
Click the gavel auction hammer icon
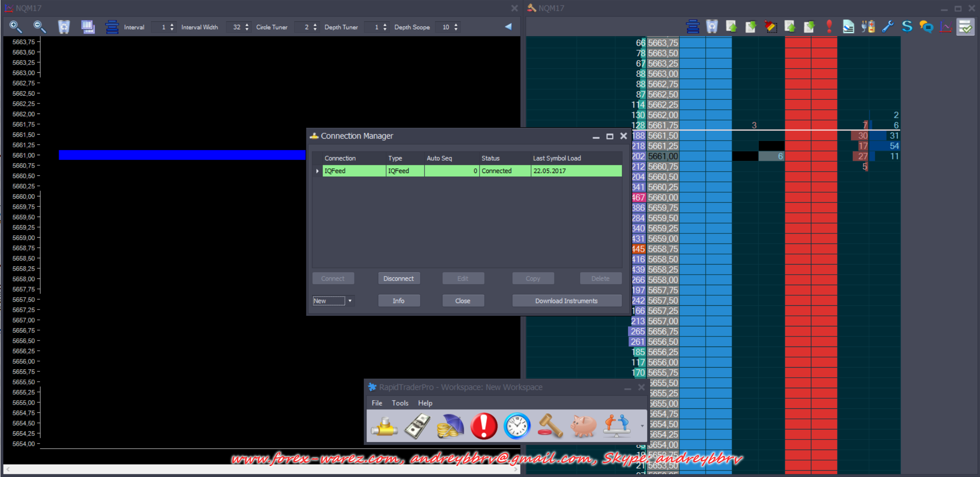point(550,426)
